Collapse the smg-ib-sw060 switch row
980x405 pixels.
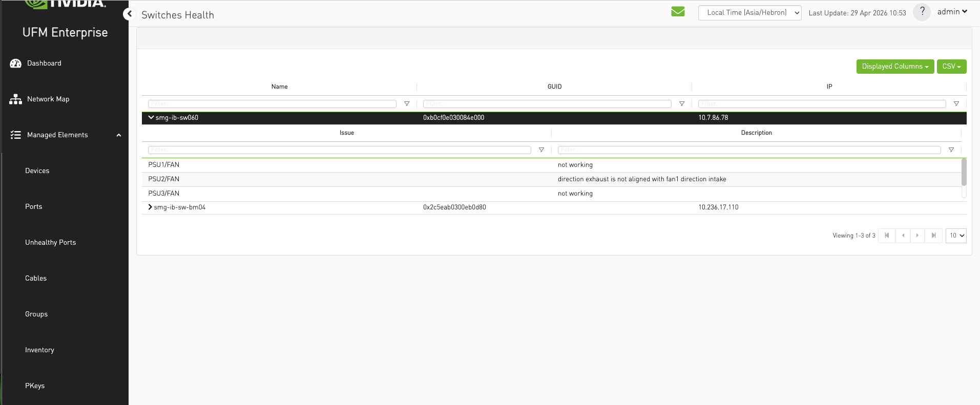pyautogui.click(x=151, y=118)
